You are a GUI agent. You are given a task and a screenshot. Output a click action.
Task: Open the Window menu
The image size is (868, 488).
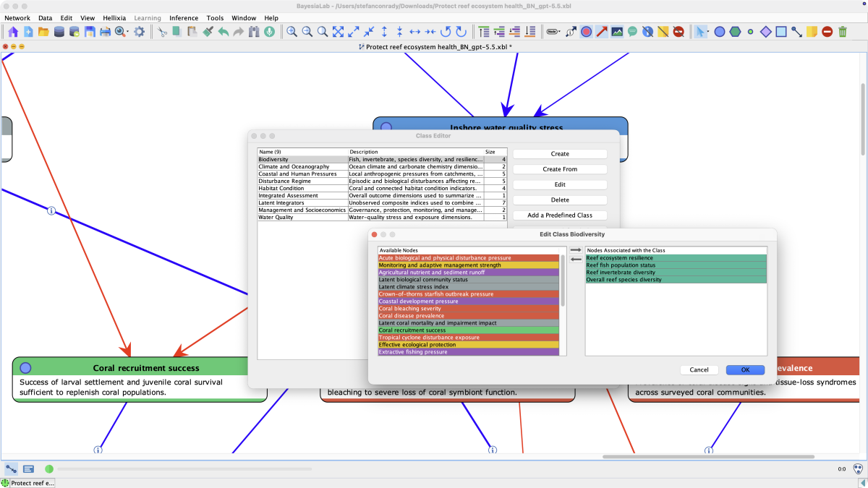coord(244,18)
